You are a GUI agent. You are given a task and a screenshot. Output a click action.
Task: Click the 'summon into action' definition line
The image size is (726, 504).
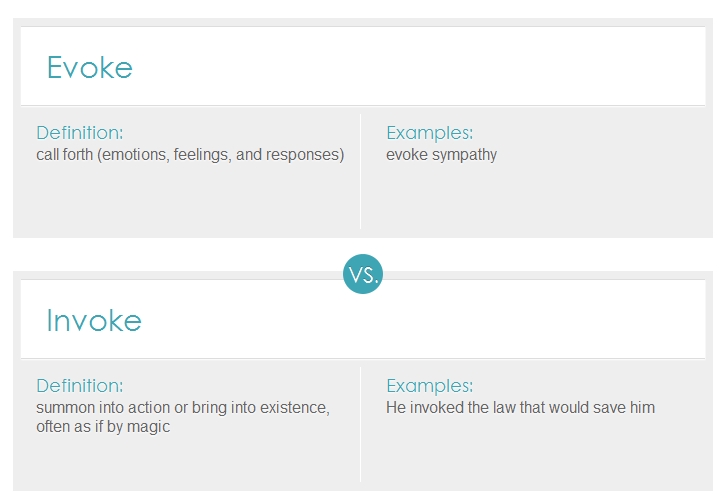[183, 408]
